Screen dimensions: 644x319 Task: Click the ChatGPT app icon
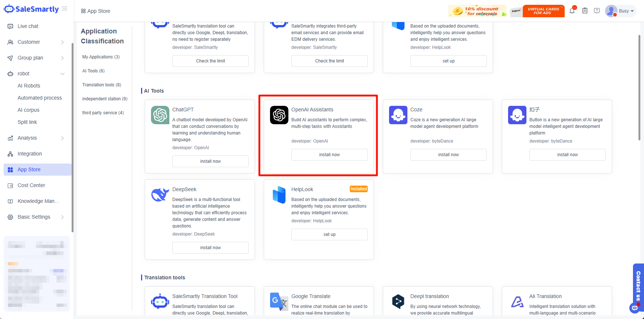coord(160,115)
